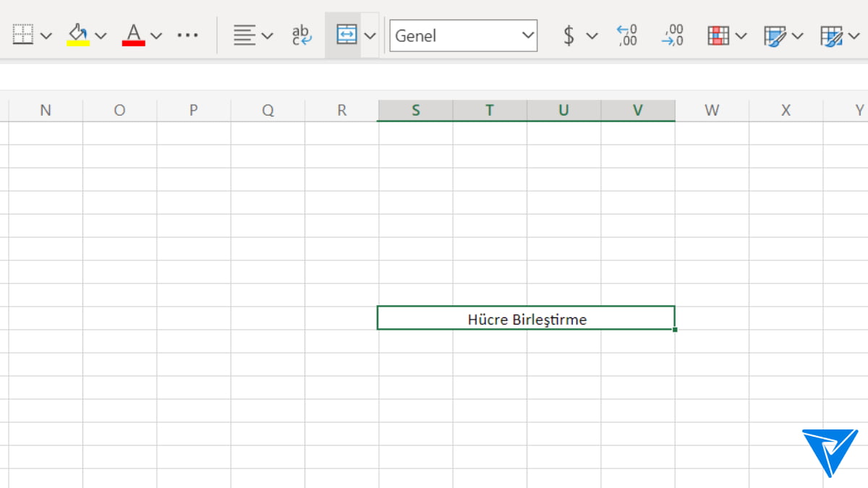The height and width of the screenshot is (488, 868).
Task: Select column Q header
Action: click(268, 111)
